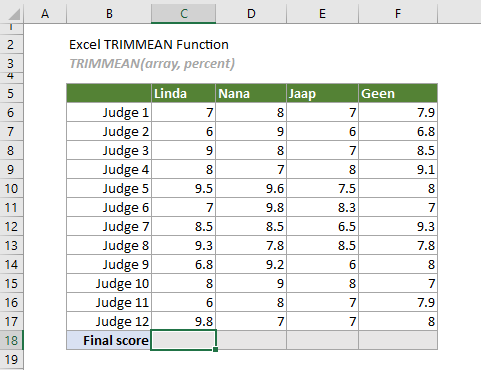The height and width of the screenshot is (370, 481).
Task: Click the fill handle on cell C18
Action: coord(215,349)
